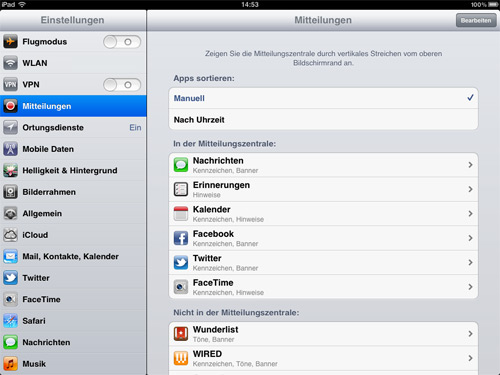Viewport: 500px width, 375px height.
Task: Tap the VPN icon in sidebar
Action: [x=10, y=85]
